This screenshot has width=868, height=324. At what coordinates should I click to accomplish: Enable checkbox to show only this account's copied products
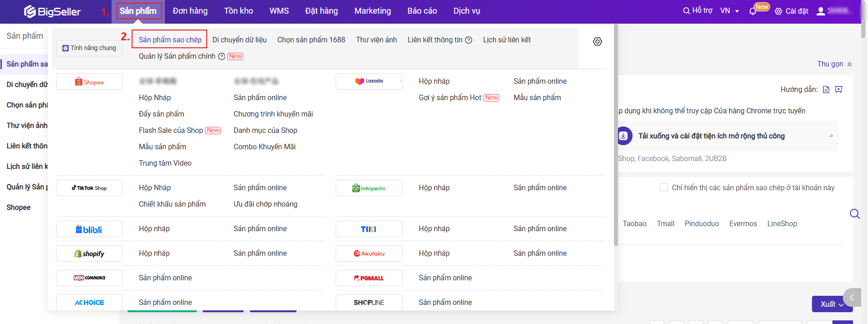click(664, 187)
